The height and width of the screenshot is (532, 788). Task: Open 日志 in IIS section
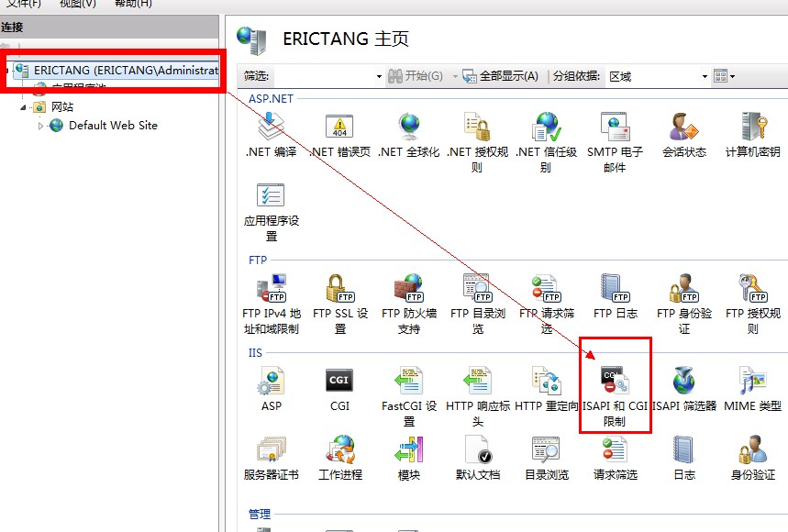click(x=684, y=458)
